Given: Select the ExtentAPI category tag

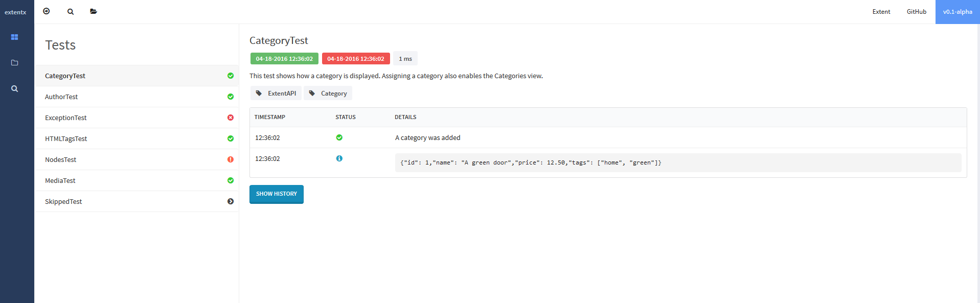Looking at the screenshot, I should coord(276,94).
